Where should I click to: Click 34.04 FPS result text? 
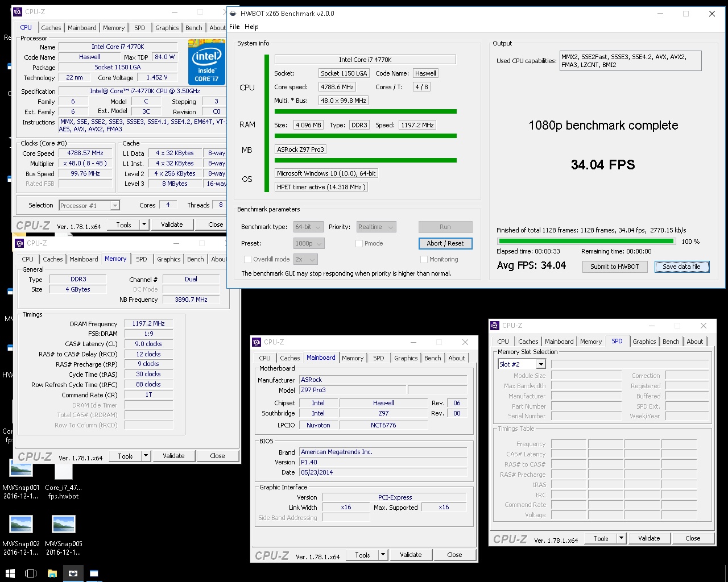(603, 165)
